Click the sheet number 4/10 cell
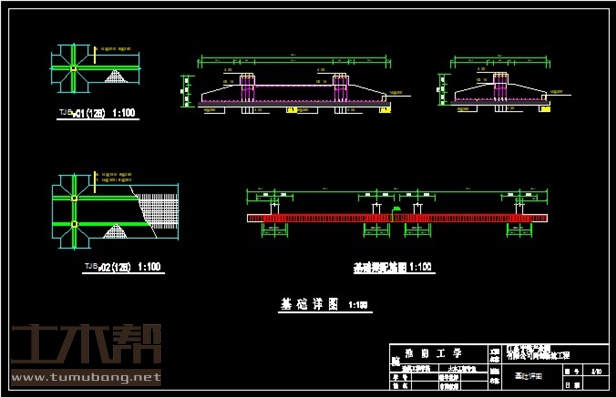 pos(596,371)
